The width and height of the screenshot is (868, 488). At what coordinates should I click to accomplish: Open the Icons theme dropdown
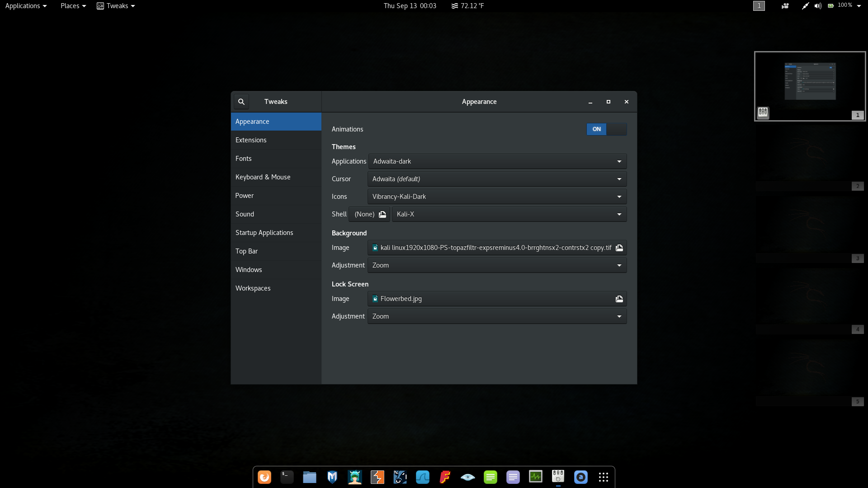click(497, 197)
